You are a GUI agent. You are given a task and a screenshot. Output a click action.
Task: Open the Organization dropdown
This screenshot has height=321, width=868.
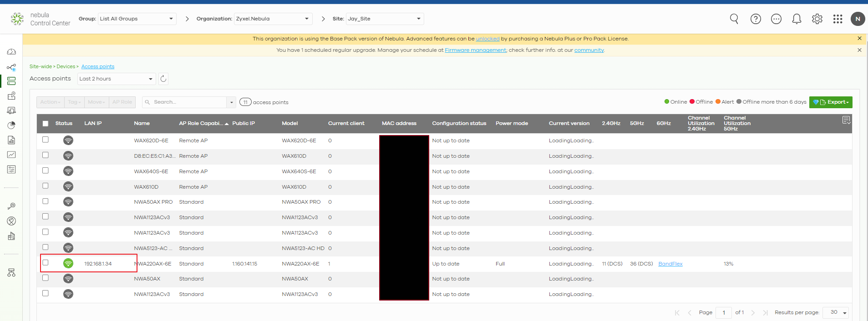(273, 19)
